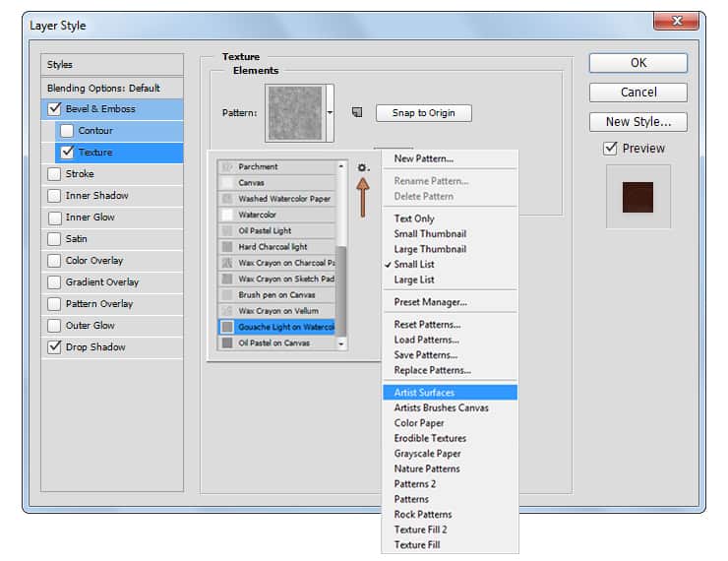Image resolution: width=728 pixels, height=561 pixels.
Task: Select Wax Crayon on Sketch Pad row
Action: click(x=276, y=279)
